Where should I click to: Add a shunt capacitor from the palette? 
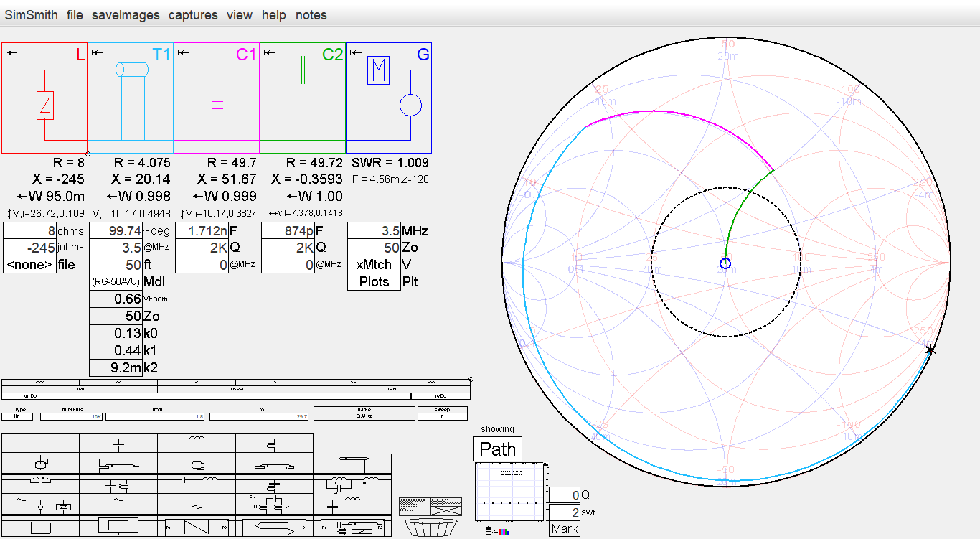tap(118, 444)
